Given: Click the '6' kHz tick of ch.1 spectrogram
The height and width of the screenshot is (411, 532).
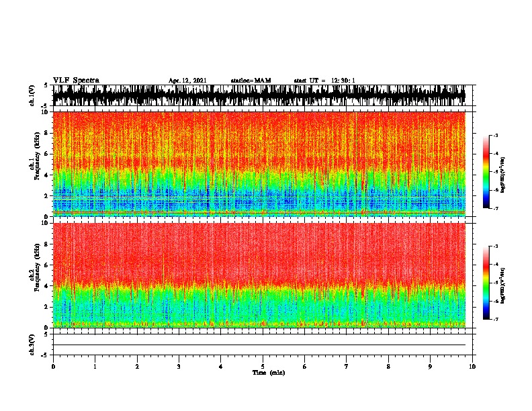Looking at the screenshot, I should click(x=47, y=154).
